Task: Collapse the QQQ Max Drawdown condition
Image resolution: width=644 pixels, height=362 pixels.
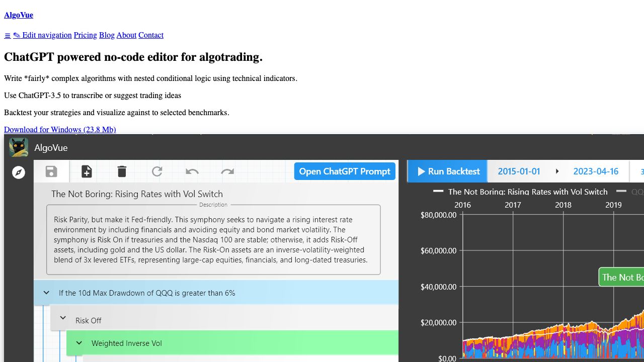Action: [46, 293]
